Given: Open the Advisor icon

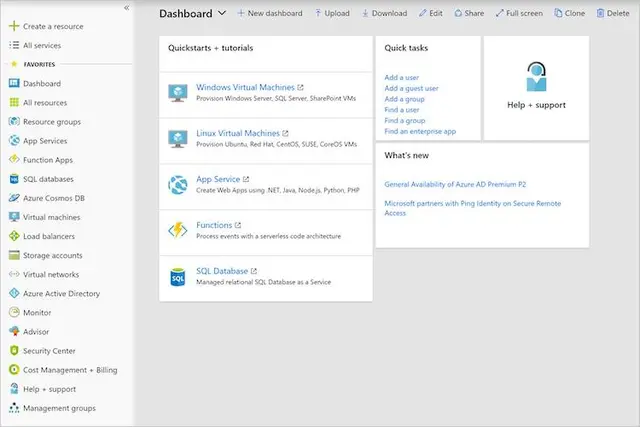Looking at the screenshot, I should point(14,331).
